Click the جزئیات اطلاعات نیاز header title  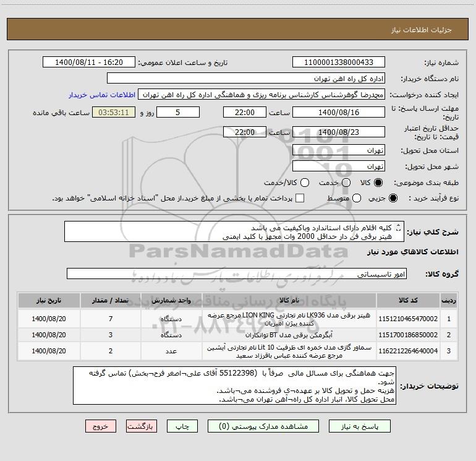click(x=422, y=30)
